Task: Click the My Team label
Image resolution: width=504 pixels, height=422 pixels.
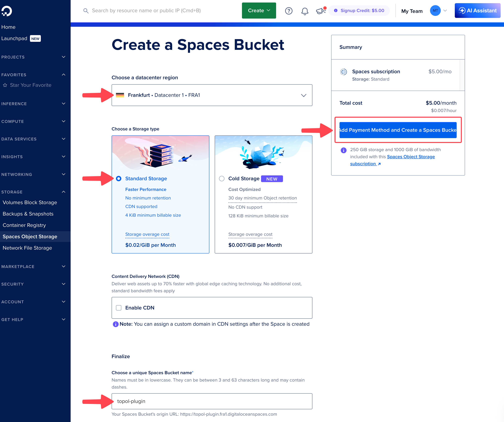Action: tap(412, 11)
